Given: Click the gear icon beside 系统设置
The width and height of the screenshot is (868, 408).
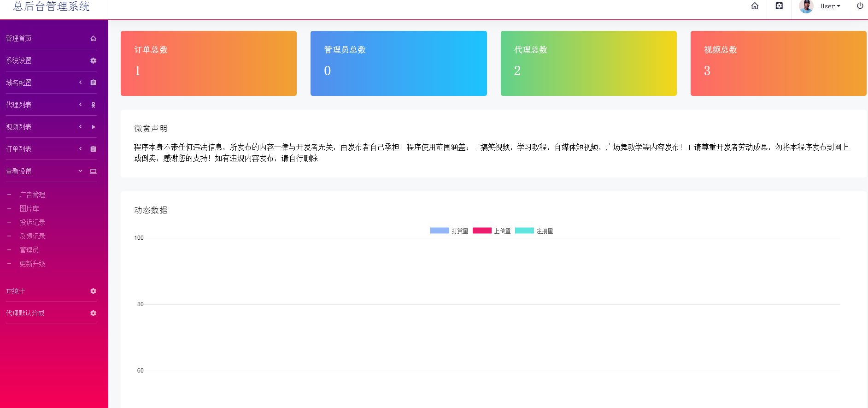Looking at the screenshot, I should [x=93, y=60].
